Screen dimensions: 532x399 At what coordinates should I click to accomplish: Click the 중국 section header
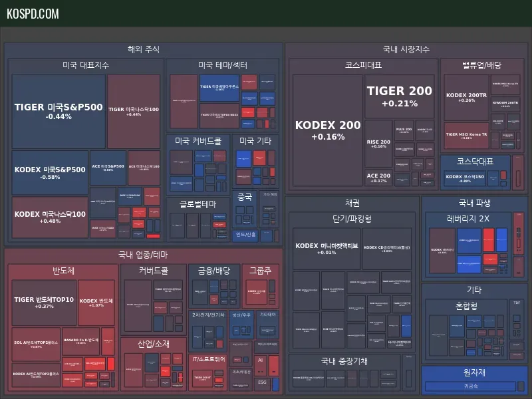(x=244, y=197)
